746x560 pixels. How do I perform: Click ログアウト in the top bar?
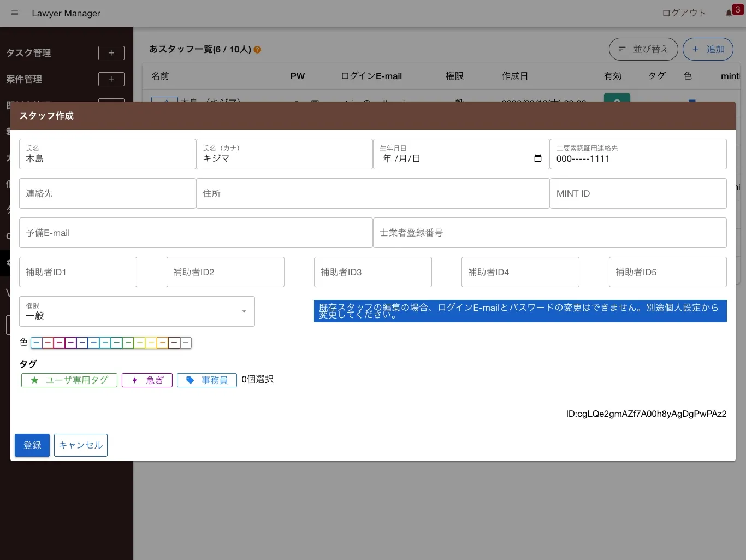pos(684,13)
